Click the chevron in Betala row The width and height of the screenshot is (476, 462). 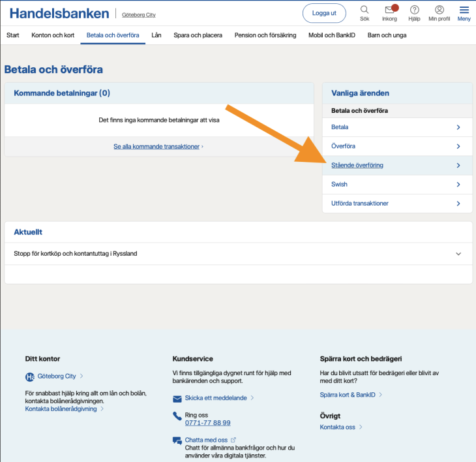(458, 127)
